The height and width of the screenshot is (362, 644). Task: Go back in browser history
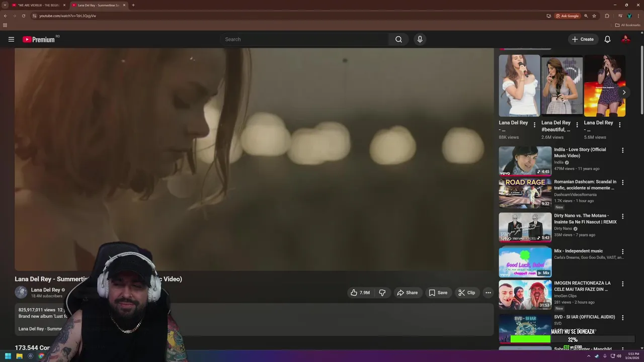click(6, 16)
